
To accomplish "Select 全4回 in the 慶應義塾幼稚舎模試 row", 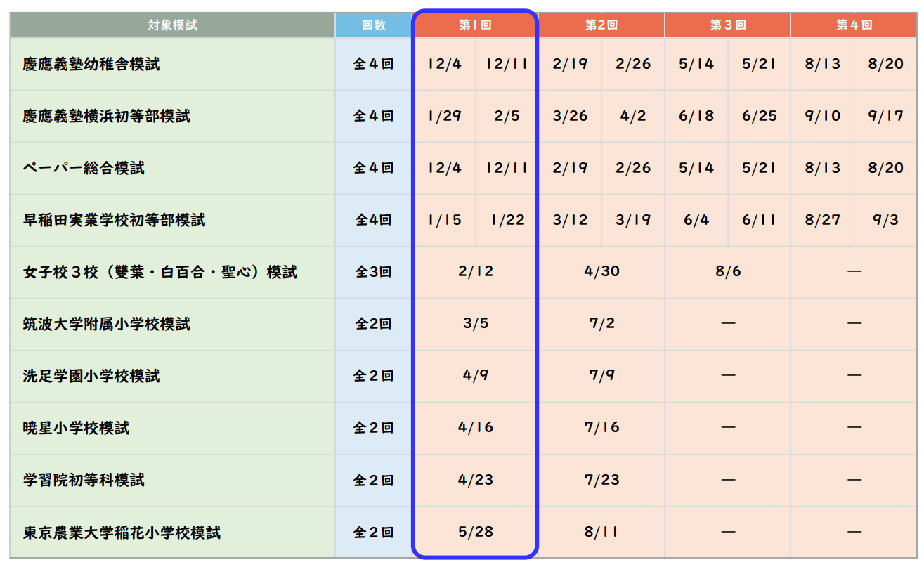I will (373, 64).
